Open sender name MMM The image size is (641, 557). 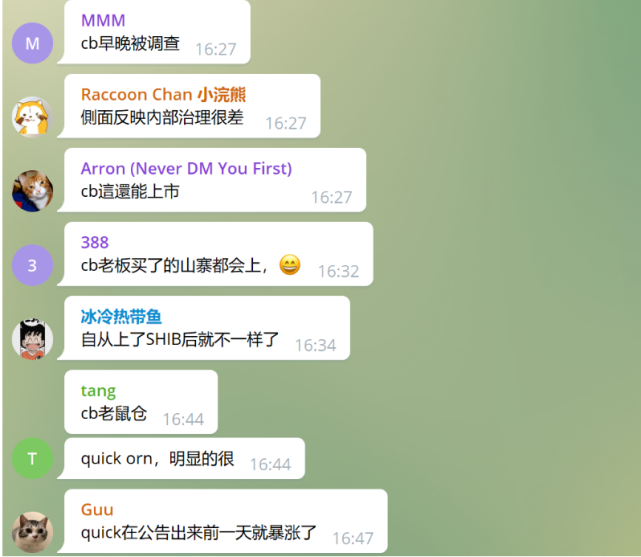(x=103, y=20)
